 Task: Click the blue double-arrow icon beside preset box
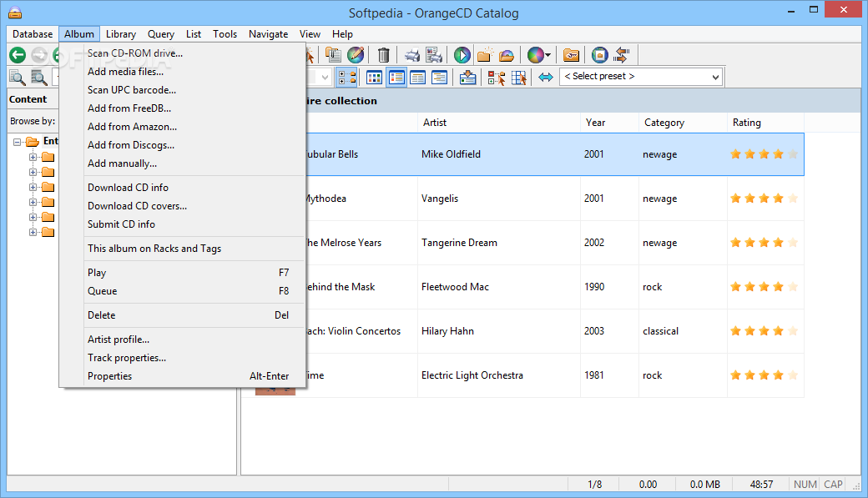pyautogui.click(x=546, y=77)
